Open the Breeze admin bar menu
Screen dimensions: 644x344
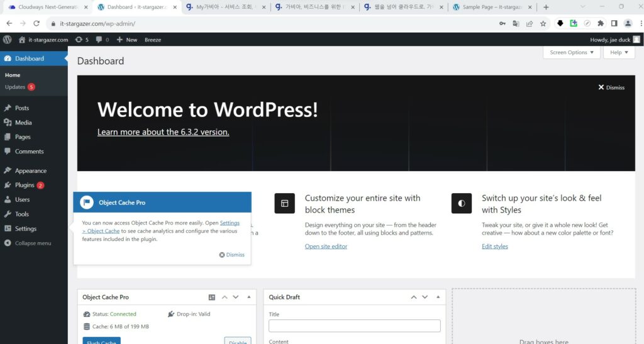point(153,40)
